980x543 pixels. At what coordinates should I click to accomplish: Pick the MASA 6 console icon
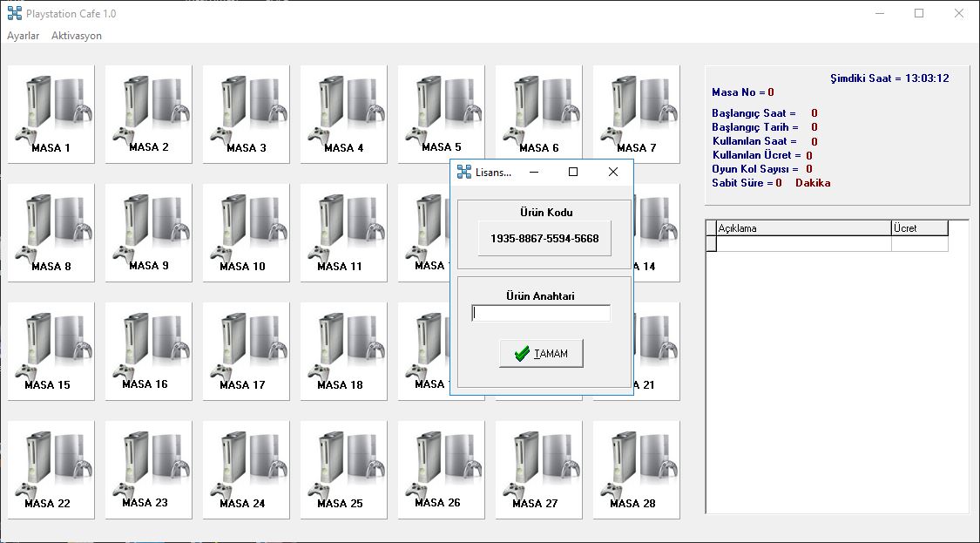pos(538,114)
